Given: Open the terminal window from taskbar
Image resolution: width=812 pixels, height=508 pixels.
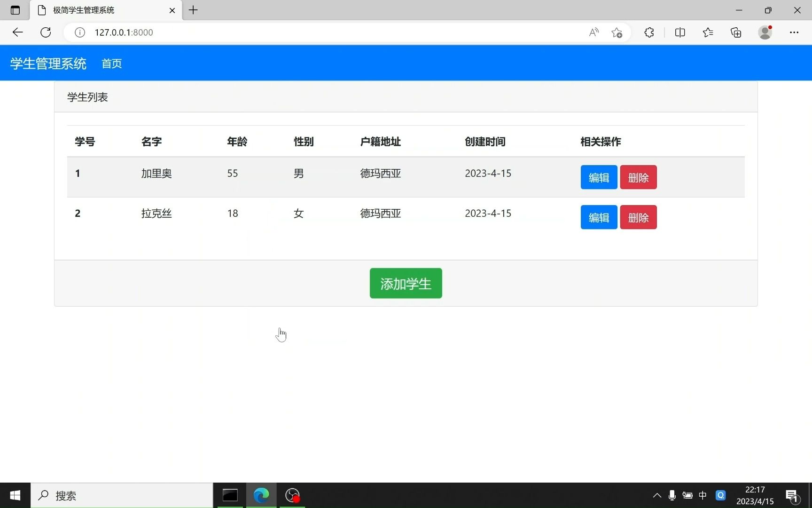Looking at the screenshot, I should tap(230, 495).
